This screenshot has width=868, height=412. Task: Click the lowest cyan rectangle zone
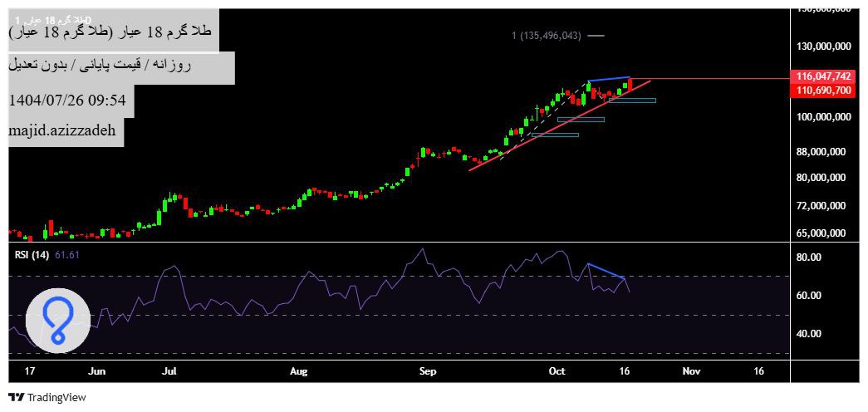coord(555,135)
